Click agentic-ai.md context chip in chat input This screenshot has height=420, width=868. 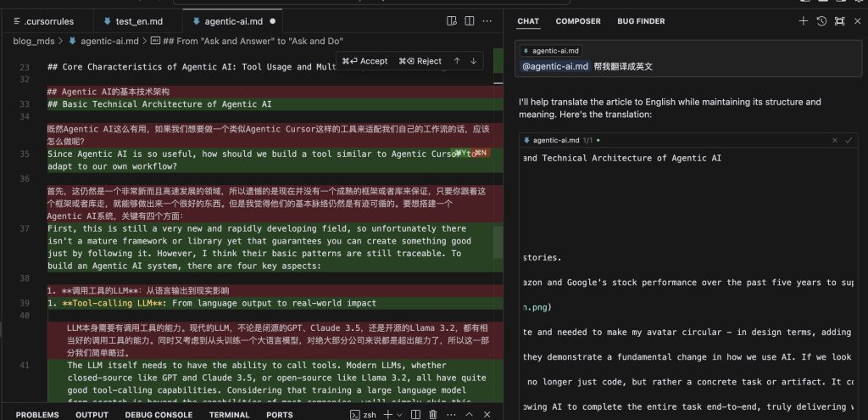[x=550, y=51]
